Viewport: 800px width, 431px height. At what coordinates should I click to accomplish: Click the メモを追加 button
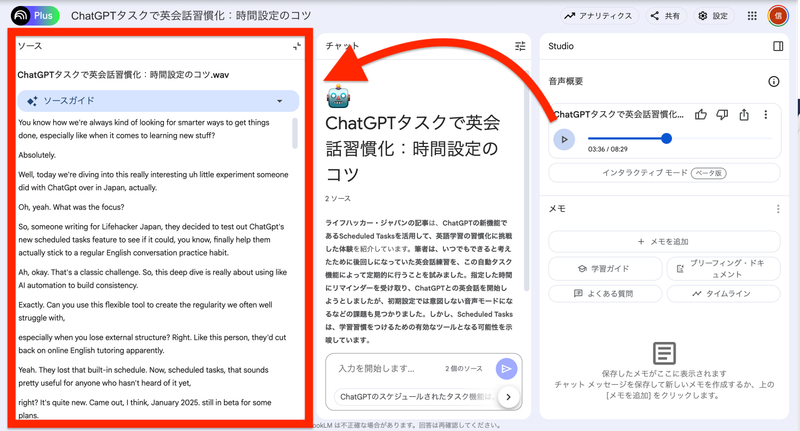pyautogui.click(x=664, y=242)
